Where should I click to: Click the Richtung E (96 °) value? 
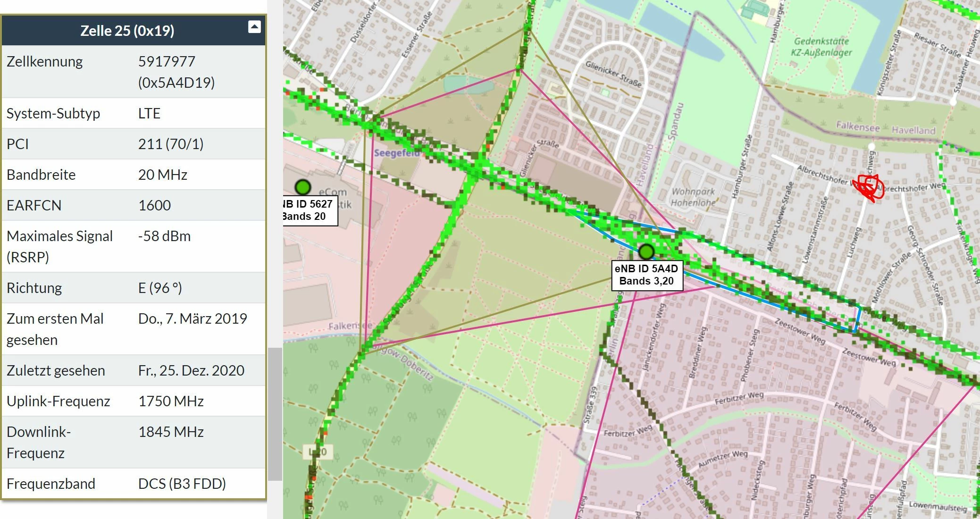click(x=160, y=288)
